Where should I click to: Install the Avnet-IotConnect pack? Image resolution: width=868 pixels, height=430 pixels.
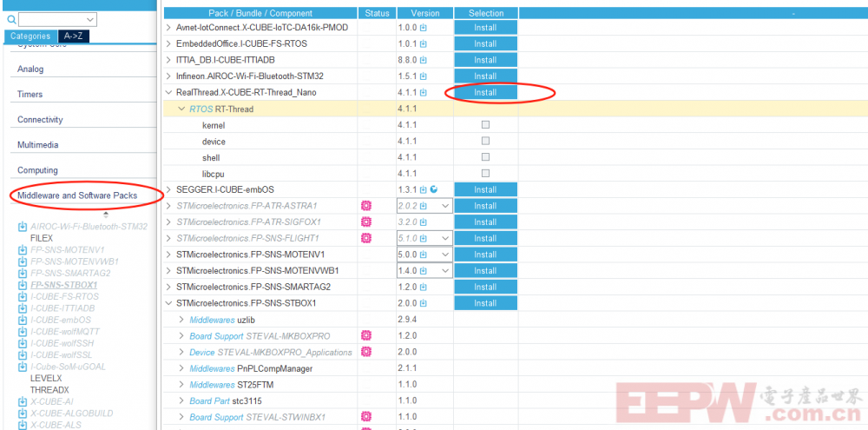pos(485,28)
